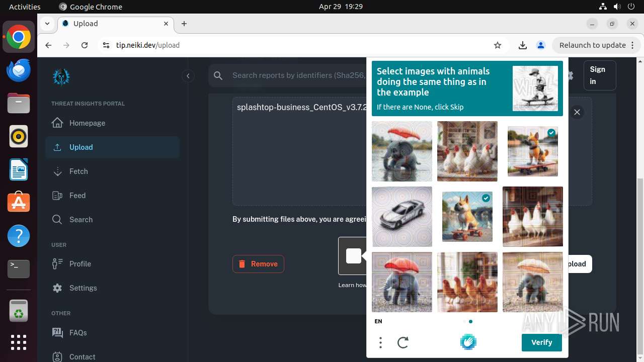Change captcha language EN selector
The width and height of the screenshot is (644, 362).
378,321
